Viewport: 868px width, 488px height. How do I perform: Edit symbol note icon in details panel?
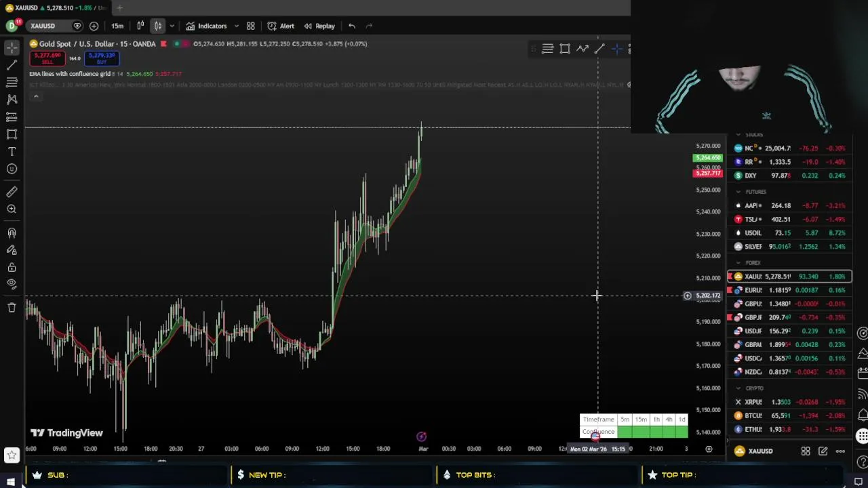coord(823,451)
